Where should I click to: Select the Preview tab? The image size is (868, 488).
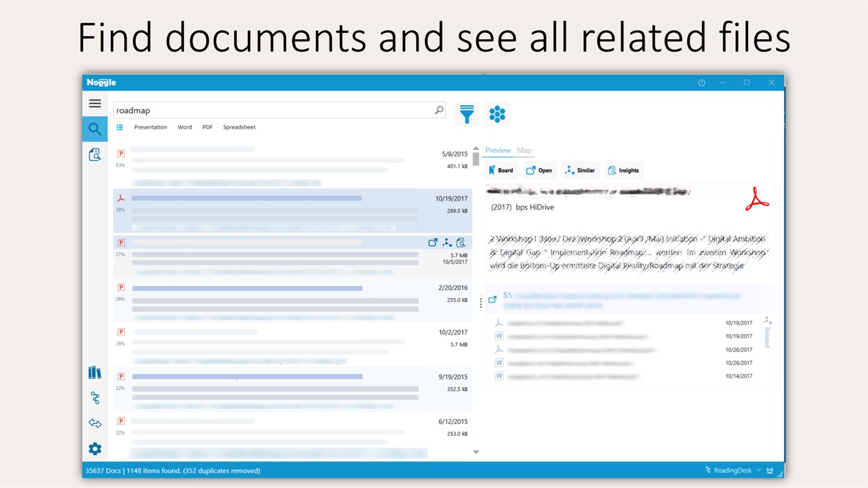click(x=498, y=150)
